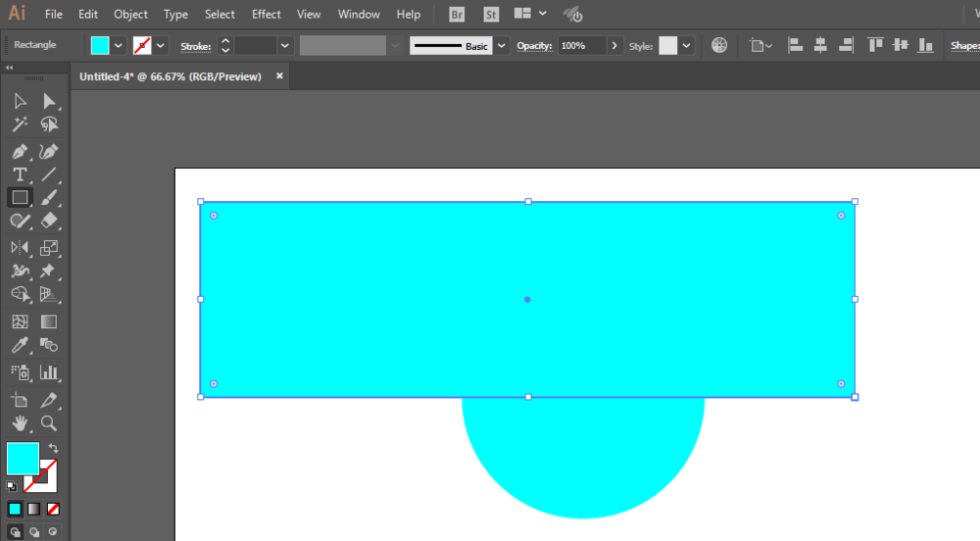Viewport: 980px width, 541px height.
Task: Select the Direct Selection tool
Action: [49, 101]
